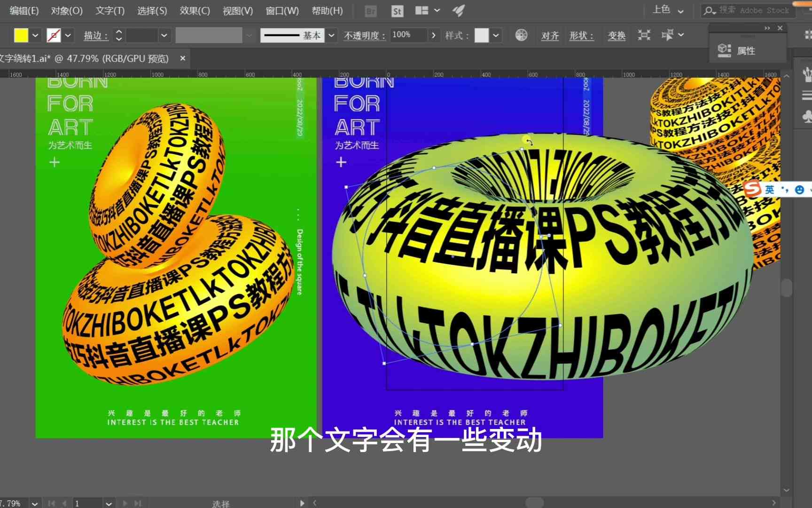Close the 文字绕转1.ai document tab
This screenshot has width=812, height=508.
click(x=183, y=58)
